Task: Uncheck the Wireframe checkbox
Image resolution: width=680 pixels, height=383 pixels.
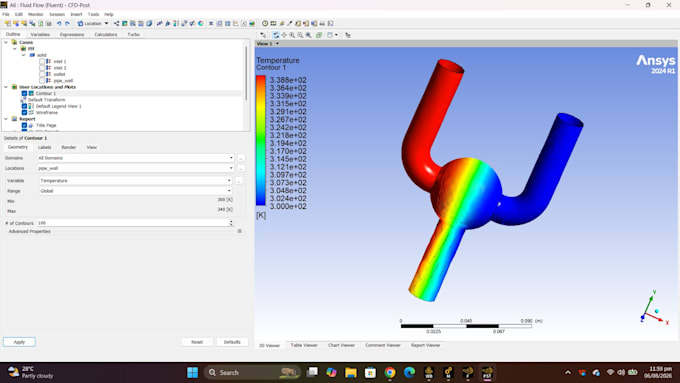Action: [x=24, y=112]
